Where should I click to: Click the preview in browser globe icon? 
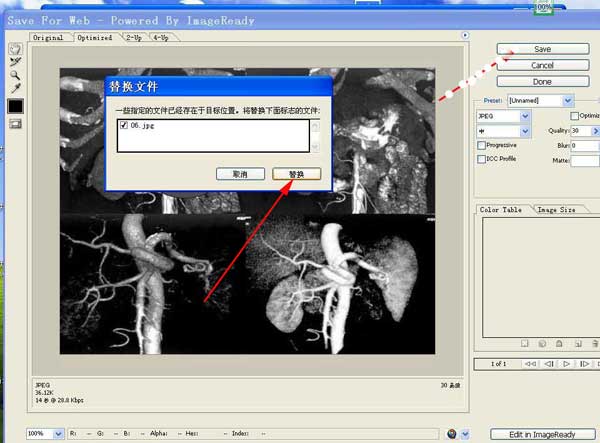pyautogui.click(x=452, y=434)
